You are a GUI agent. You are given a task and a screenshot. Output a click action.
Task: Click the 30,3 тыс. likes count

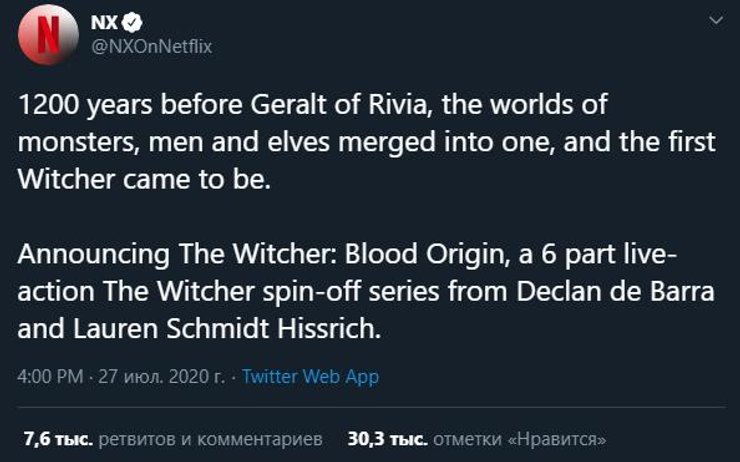pyautogui.click(x=387, y=438)
